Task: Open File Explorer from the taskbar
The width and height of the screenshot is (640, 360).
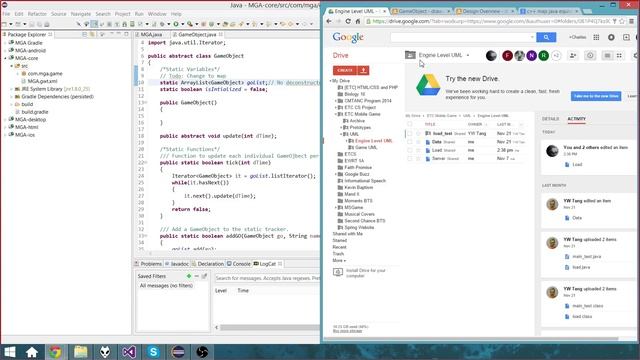Action: 80,351
